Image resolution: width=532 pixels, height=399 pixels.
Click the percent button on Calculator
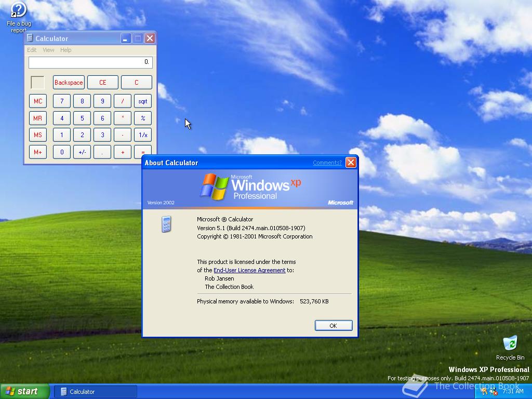142,118
